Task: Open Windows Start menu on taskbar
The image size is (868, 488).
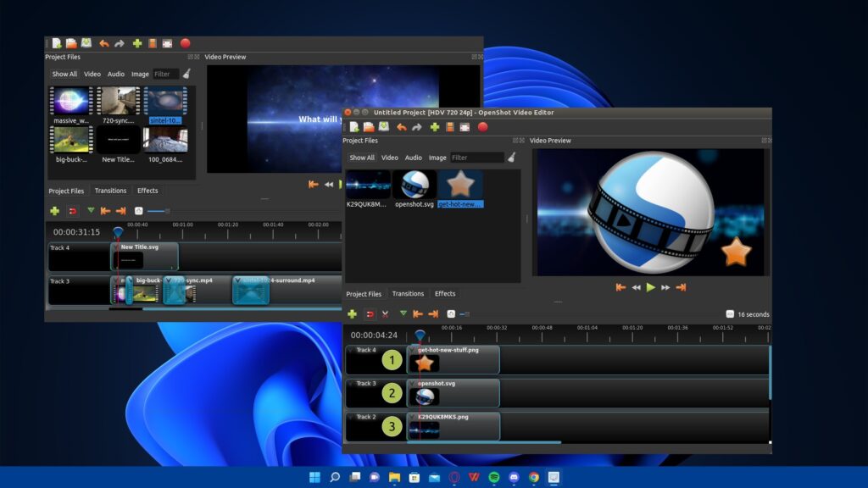Action: (314, 477)
